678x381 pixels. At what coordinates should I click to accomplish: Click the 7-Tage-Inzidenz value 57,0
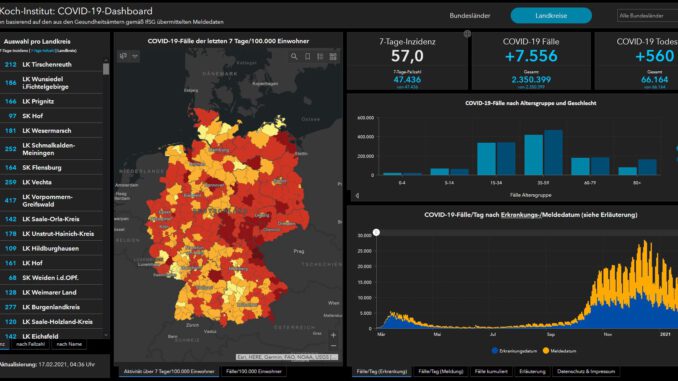point(407,56)
